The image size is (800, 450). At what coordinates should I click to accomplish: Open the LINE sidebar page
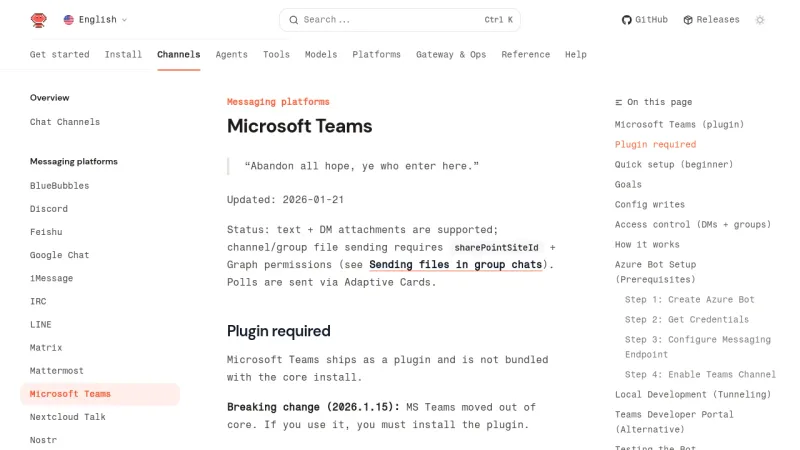(41, 324)
